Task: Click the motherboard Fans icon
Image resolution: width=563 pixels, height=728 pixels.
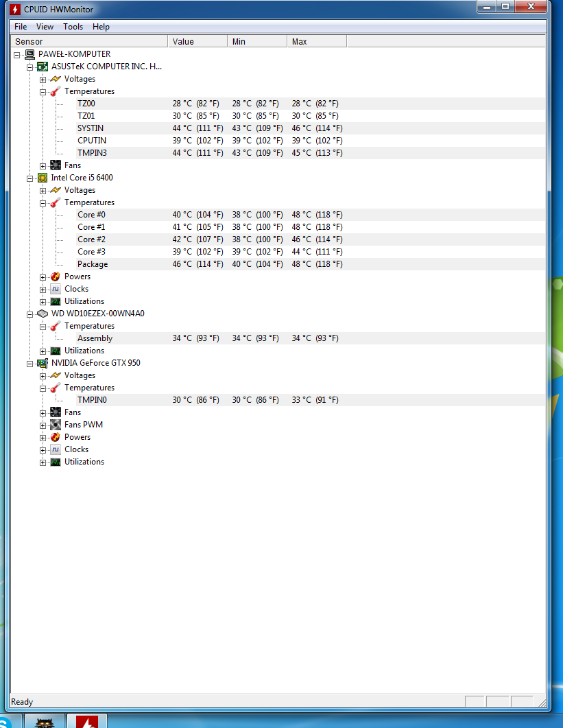Action: 56,165
